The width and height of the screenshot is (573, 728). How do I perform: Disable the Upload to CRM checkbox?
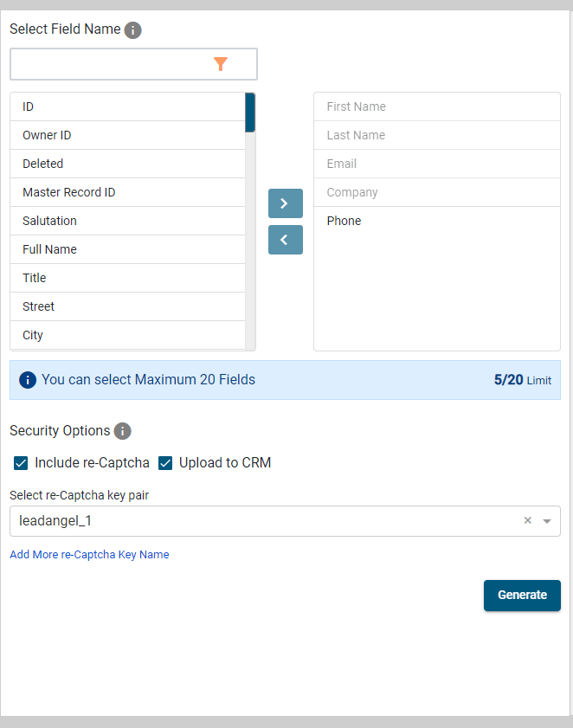click(164, 463)
